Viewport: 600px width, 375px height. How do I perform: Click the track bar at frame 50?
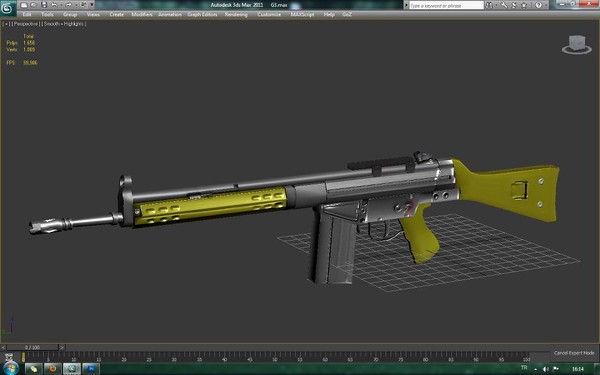pyautogui.click(x=275, y=357)
